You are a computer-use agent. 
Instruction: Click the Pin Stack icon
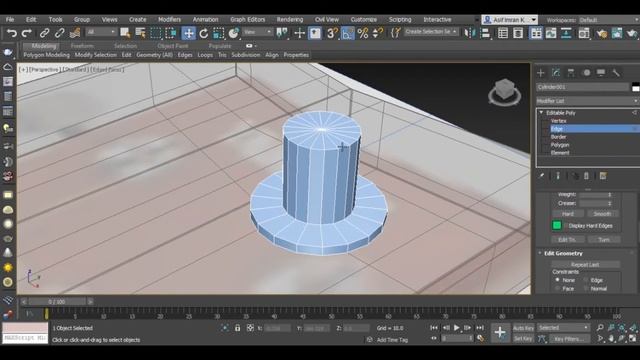(x=541, y=176)
